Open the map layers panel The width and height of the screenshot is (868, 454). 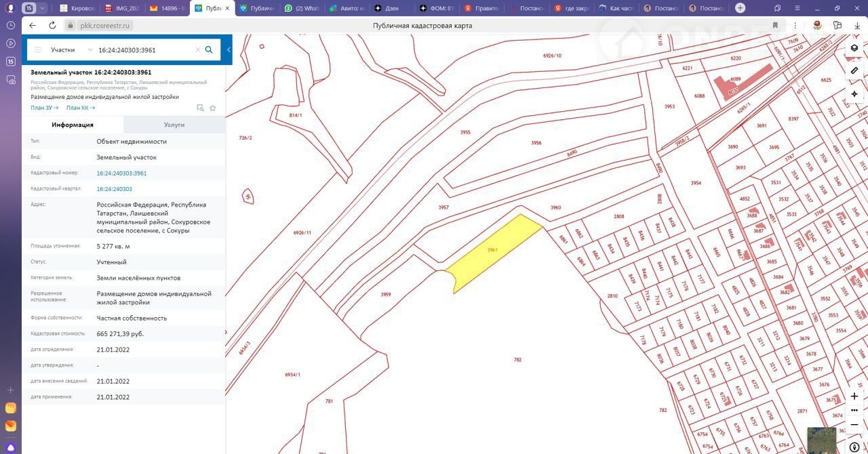(x=854, y=48)
